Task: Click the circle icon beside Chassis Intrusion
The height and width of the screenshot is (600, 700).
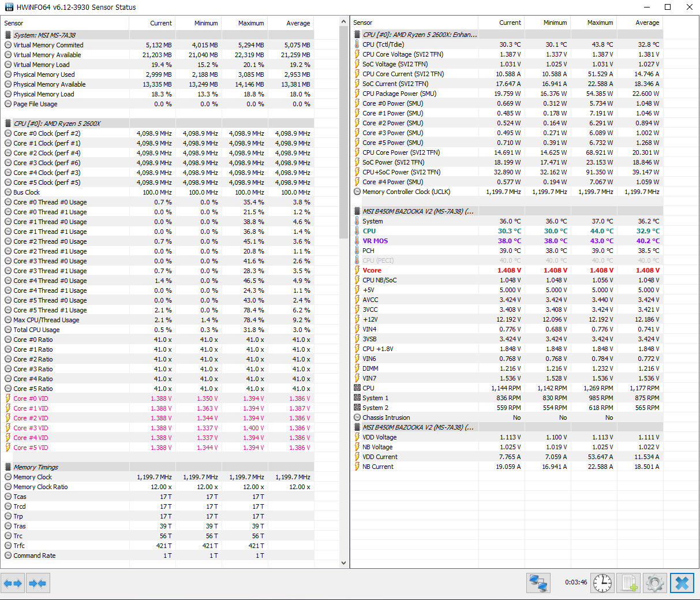Action: click(357, 418)
